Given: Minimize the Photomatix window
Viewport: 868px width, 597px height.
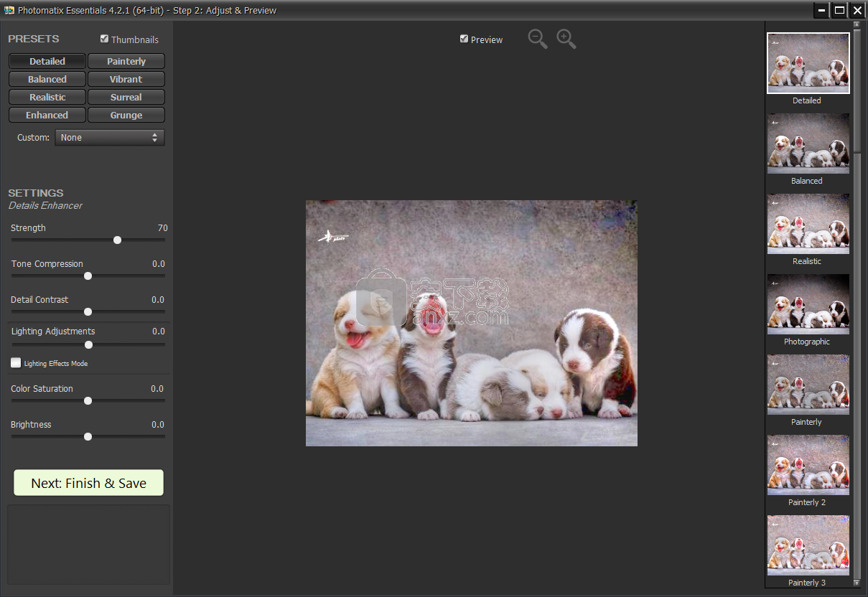Looking at the screenshot, I should (x=822, y=10).
